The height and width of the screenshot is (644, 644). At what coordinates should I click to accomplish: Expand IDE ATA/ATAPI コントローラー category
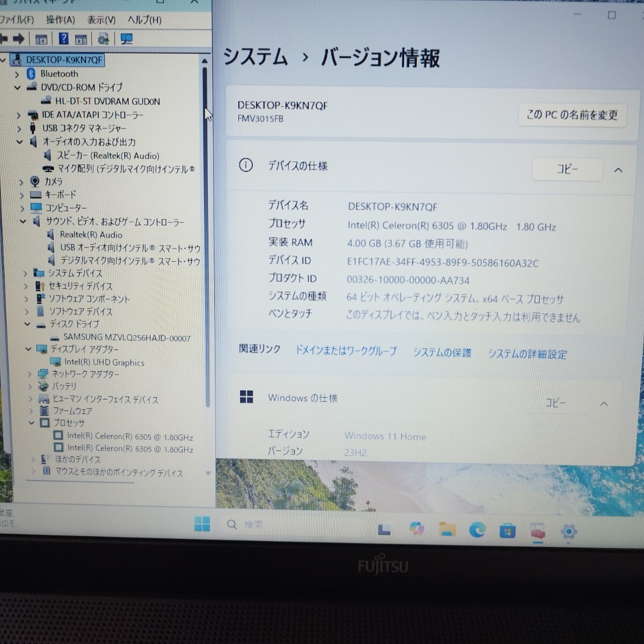tap(18, 115)
